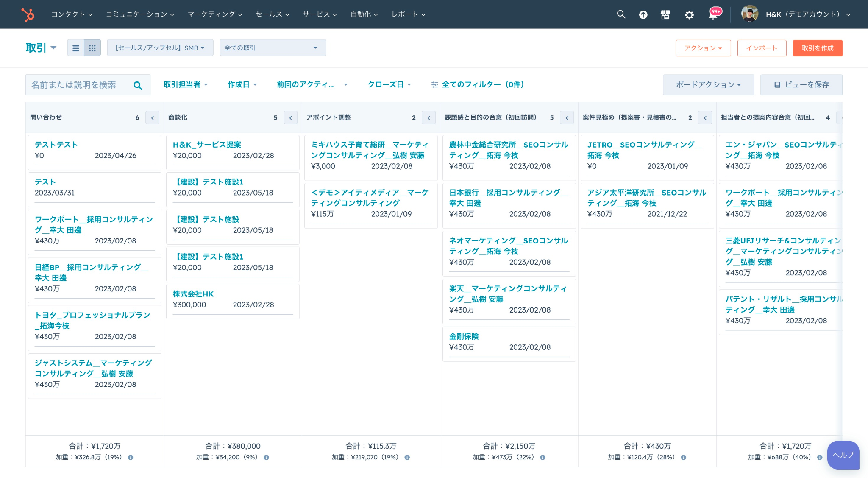Open the ボードアクション dropdown

coord(708,85)
